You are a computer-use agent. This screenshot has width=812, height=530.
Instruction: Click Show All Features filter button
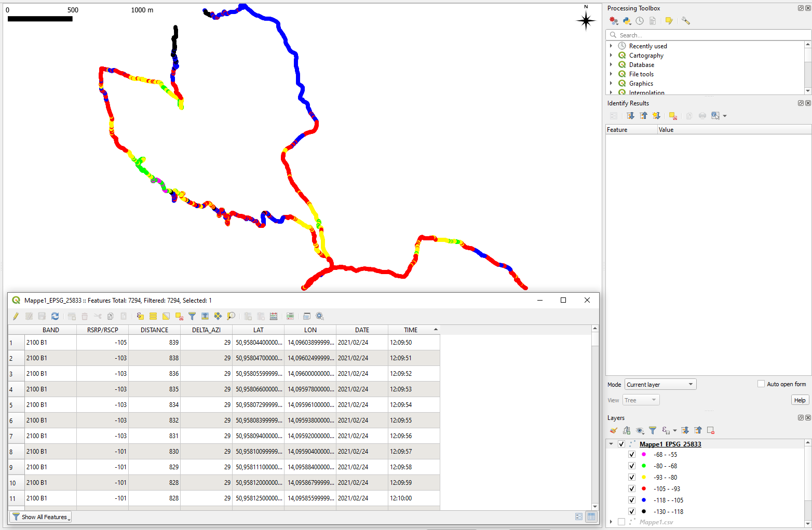tap(40, 517)
